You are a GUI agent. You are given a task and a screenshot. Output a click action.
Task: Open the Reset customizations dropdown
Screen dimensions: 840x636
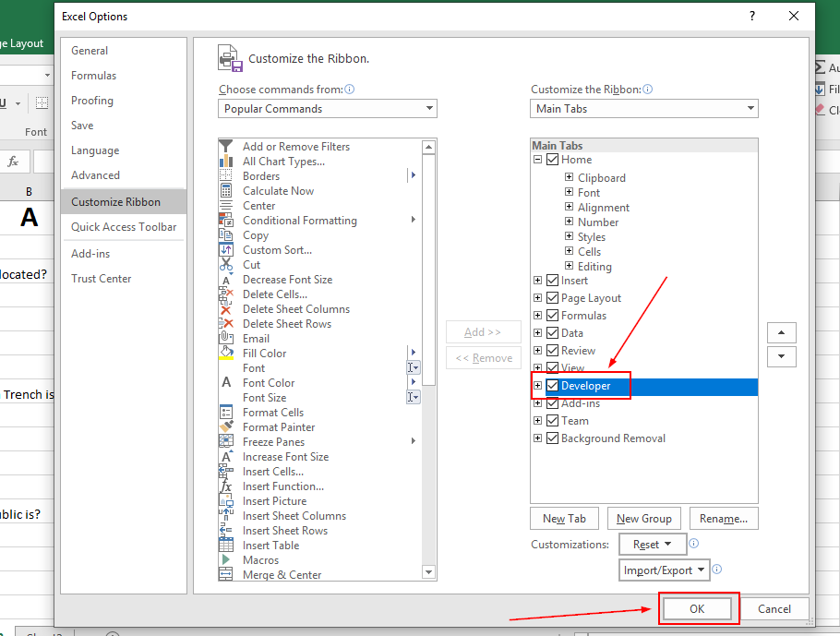653,545
